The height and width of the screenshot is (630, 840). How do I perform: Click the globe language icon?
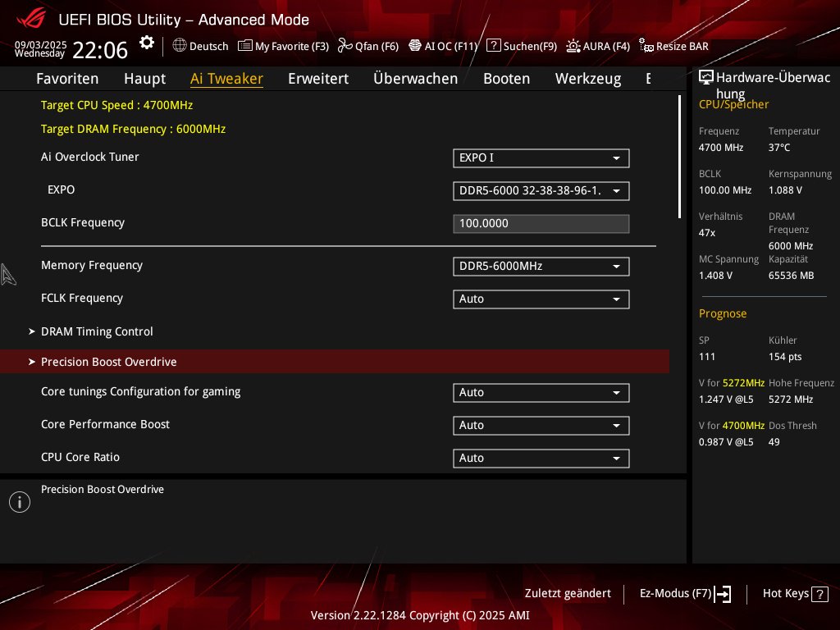[x=180, y=46]
